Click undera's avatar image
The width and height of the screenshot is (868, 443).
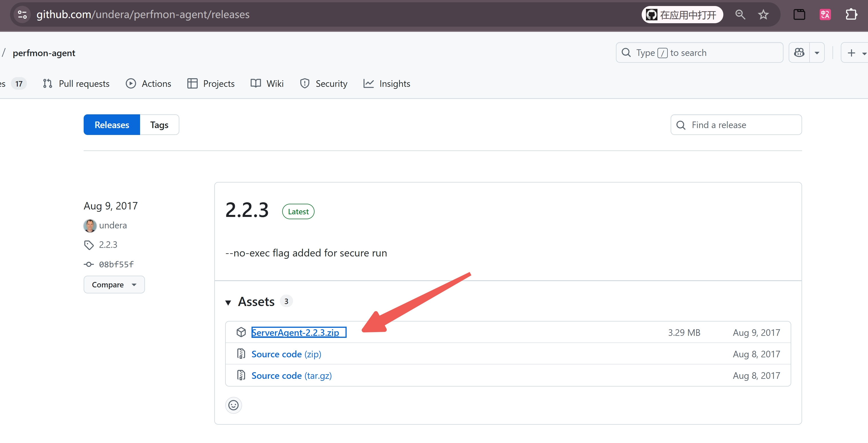coord(90,226)
